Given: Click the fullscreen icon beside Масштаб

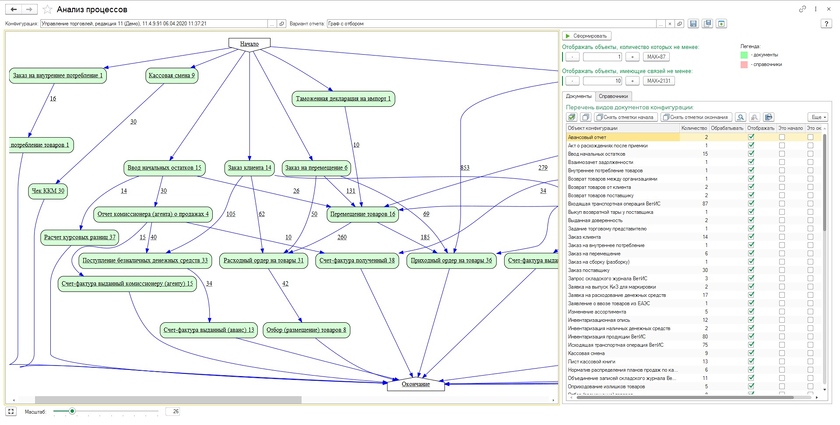Looking at the screenshot, I should pos(10,411).
